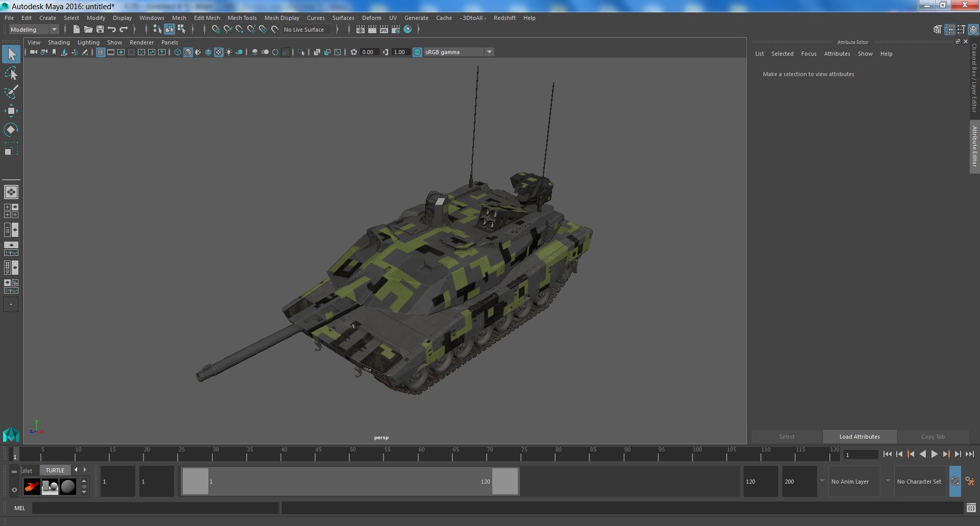The width and height of the screenshot is (980, 526).
Task: Toggle auto keyframe button
Action: point(954,481)
